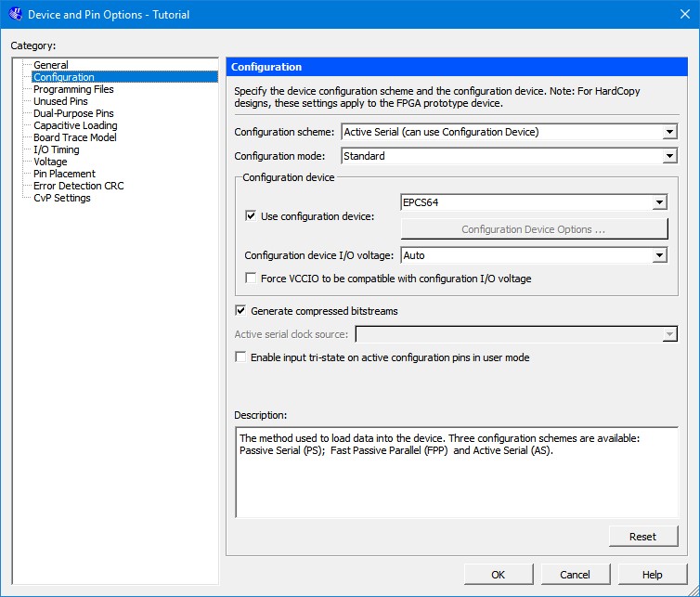Open Capacitive Loading category
This screenshot has width=700, height=597.
tap(75, 125)
